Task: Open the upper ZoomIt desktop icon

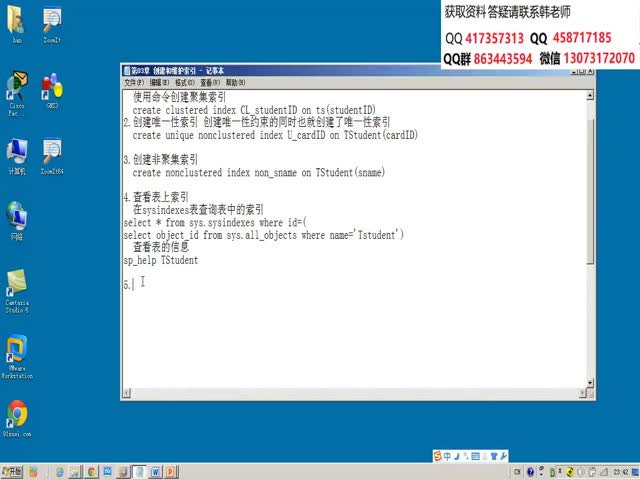Action: pyautogui.click(x=52, y=24)
